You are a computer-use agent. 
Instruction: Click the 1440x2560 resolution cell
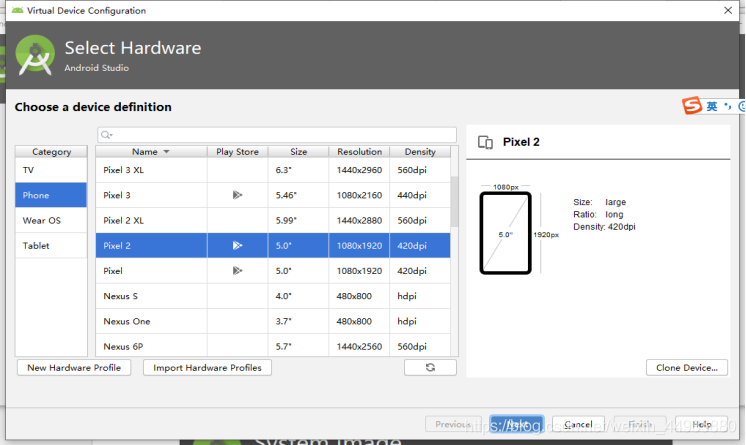pyautogui.click(x=359, y=346)
